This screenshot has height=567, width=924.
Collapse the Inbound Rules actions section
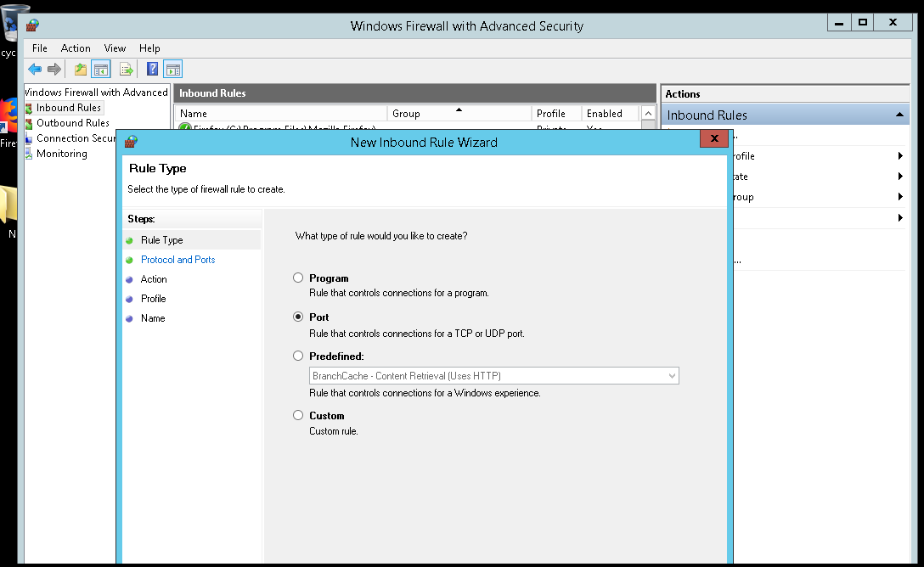pos(899,115)
